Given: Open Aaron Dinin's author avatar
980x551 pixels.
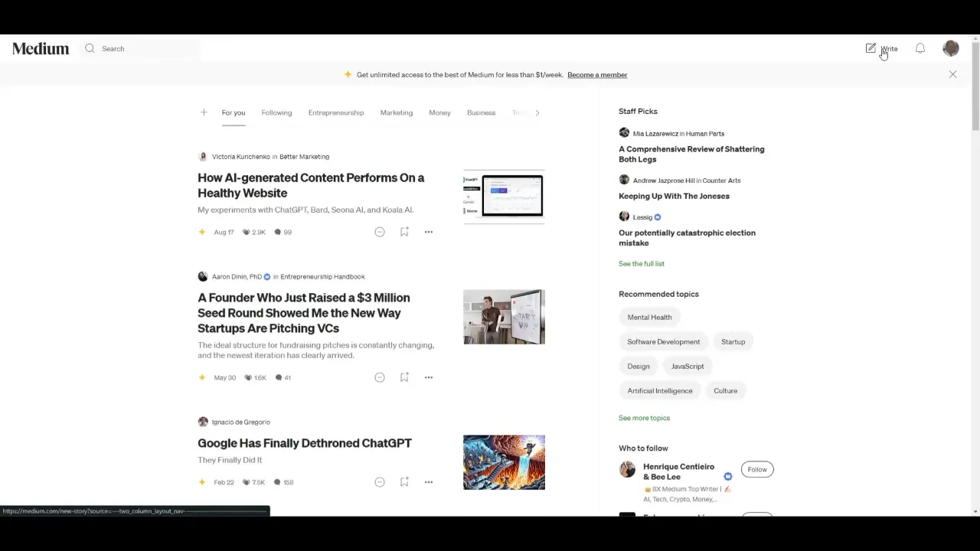Looking at the screenshot, I should pyautogui.click(x=203, y=276).
